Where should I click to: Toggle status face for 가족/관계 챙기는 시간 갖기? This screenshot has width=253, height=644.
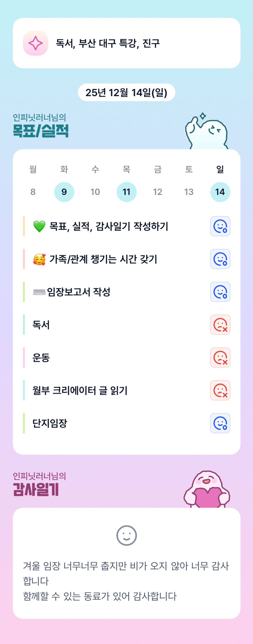point(220,259)
